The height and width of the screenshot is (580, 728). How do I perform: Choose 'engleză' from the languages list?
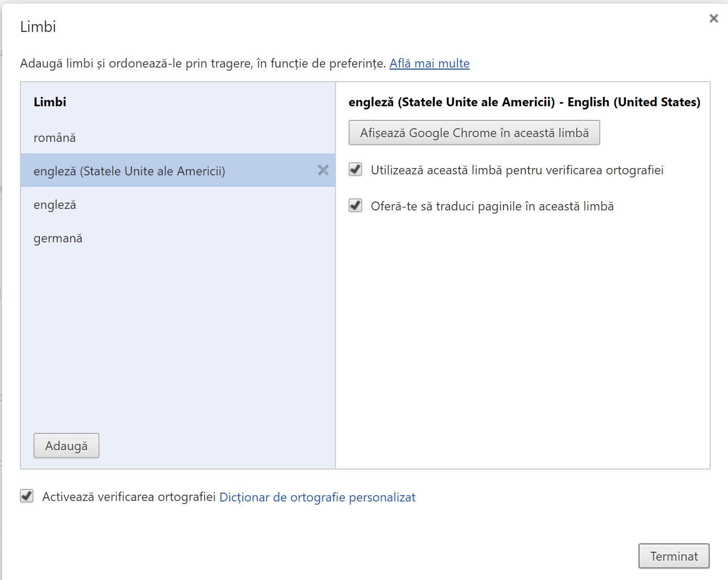[55, 205]
